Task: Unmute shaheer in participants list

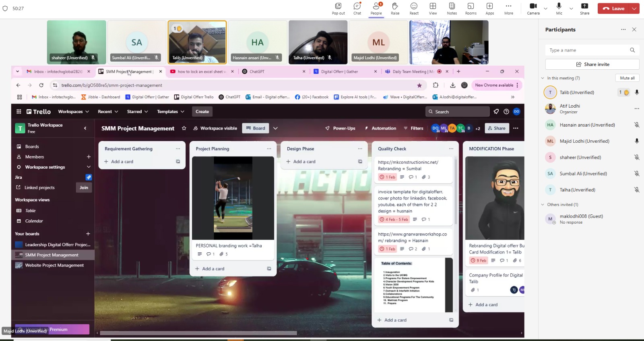Action: (637, 157)
